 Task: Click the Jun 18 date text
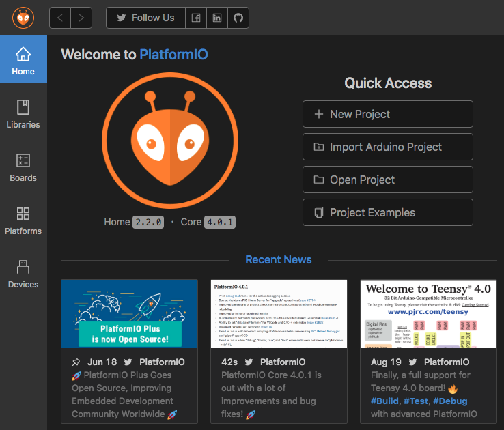(102, 362)
